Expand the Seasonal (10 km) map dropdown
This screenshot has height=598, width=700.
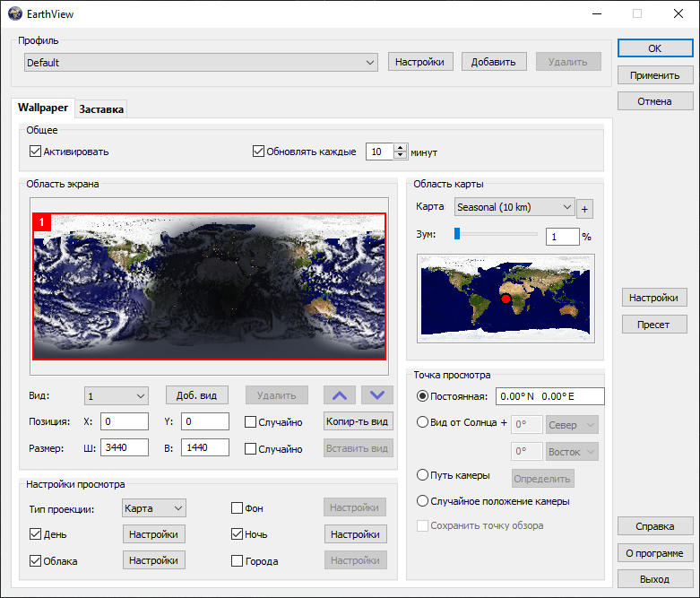[x=514, y=207]
